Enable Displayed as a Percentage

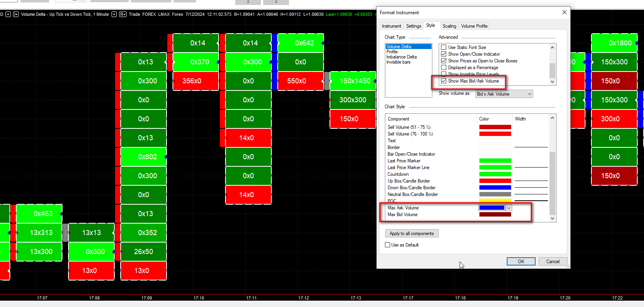coord(444,68)
